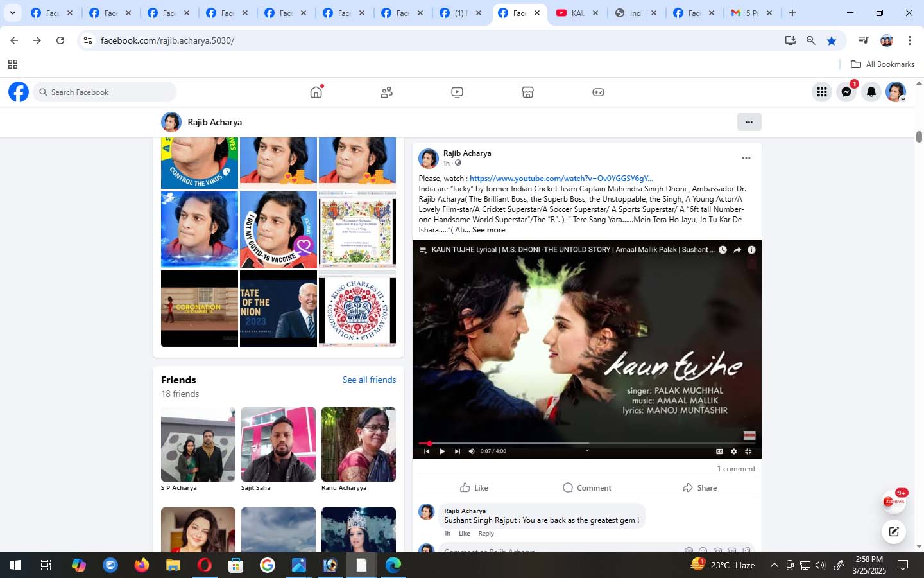This screenshot has width=924, height=578.
Task: Open the video playlist icon beside title
Action: point(423,250)
